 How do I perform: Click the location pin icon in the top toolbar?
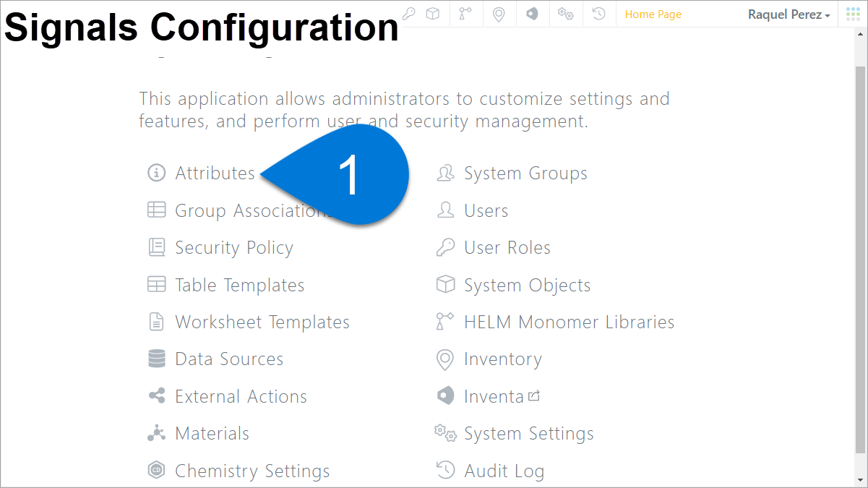coord(498,14)
